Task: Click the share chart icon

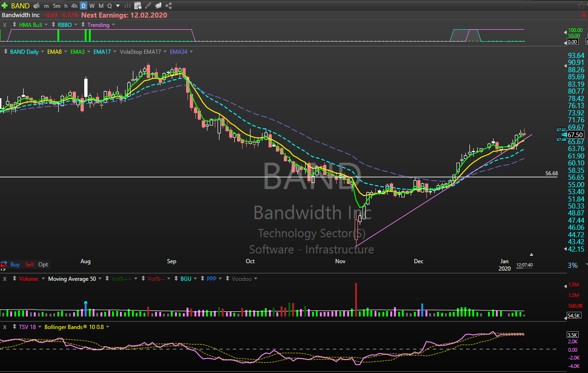Action: [169, 6]
